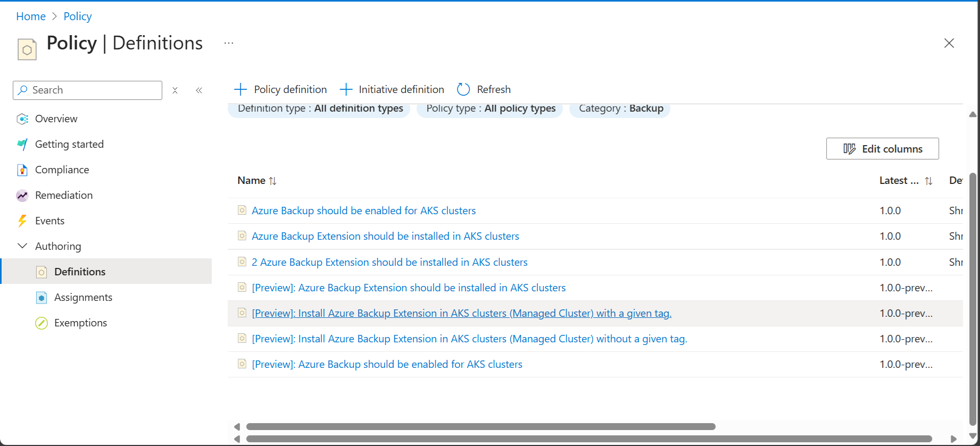Image resolution: width=980 pixels, height=446 pixels.
Task: Select Assignments under Authoring
Action: pos(83,297)
